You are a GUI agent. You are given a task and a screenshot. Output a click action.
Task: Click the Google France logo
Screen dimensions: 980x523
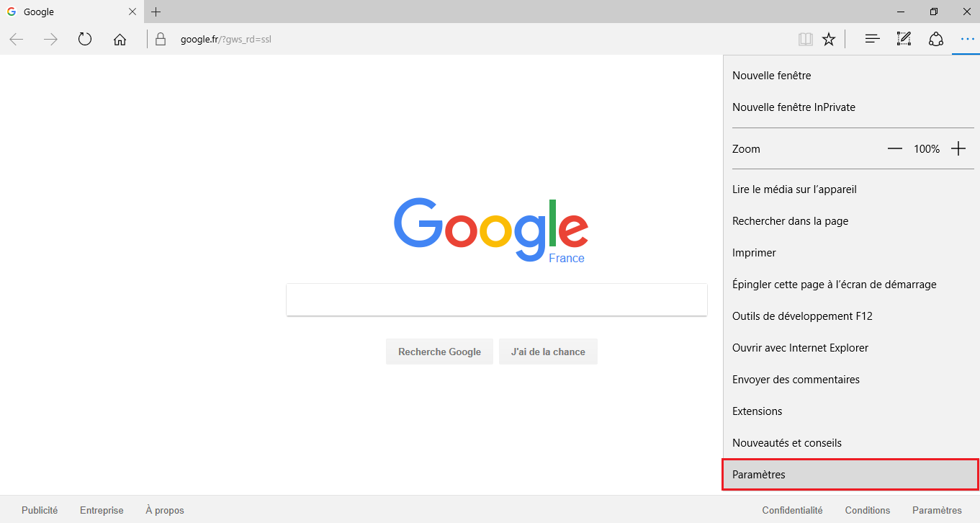[x=491, y=230]
